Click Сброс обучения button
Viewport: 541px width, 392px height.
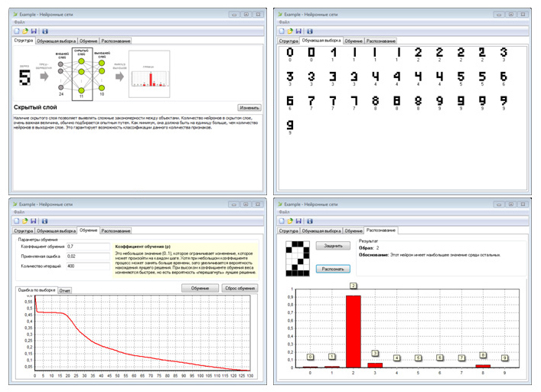click(x=240, y=288)
